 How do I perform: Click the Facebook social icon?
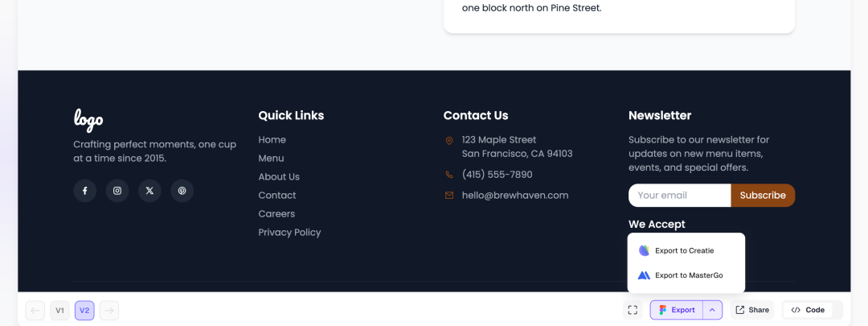pos(84,191)
